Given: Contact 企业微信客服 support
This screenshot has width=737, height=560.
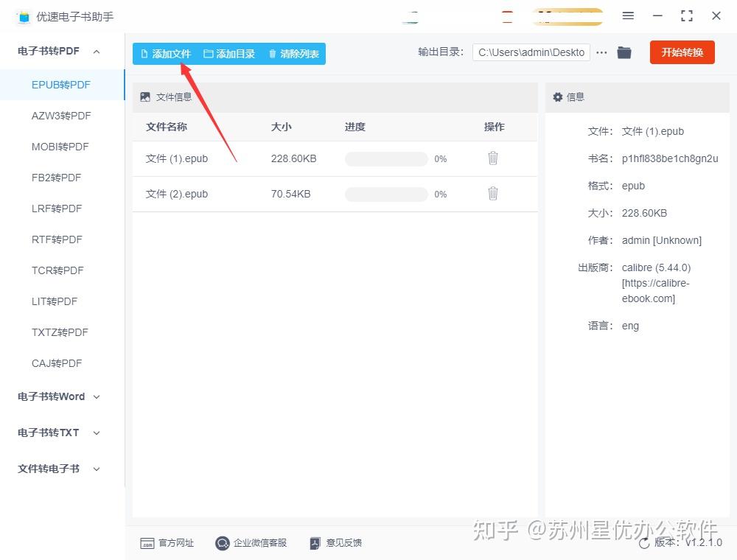Looking at the screenshot, I should (251, 543).
